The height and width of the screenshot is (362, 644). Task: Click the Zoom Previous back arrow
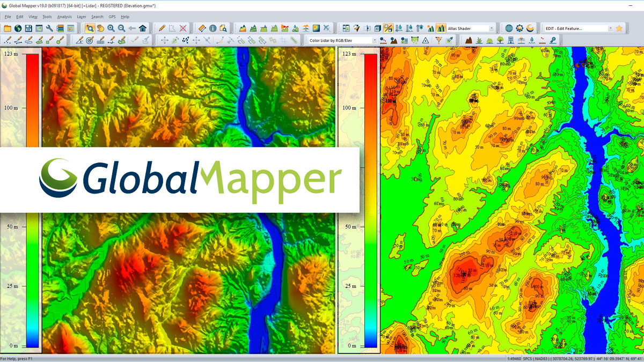tap(133, 27)
